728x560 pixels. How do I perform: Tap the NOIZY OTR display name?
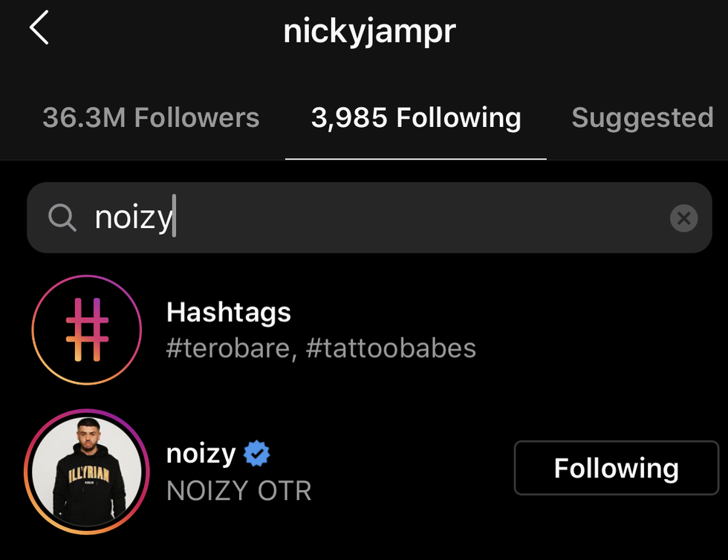(x=238, y=491)
